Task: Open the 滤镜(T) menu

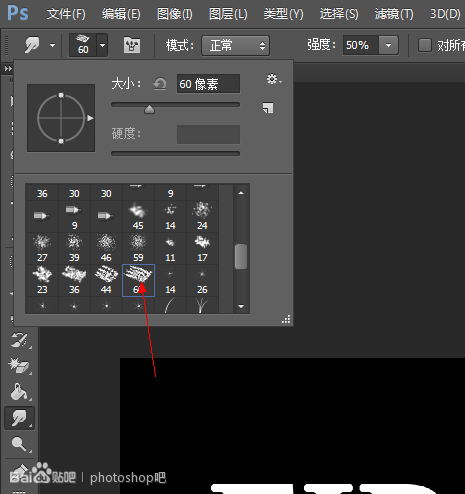Action: pos(394,14)
